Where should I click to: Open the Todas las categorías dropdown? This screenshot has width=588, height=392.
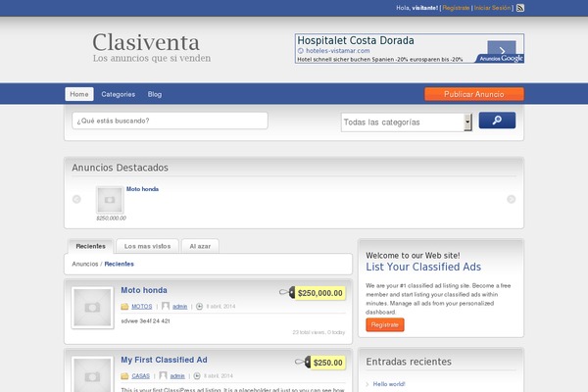pyautogui.click(x=407, y=122)
